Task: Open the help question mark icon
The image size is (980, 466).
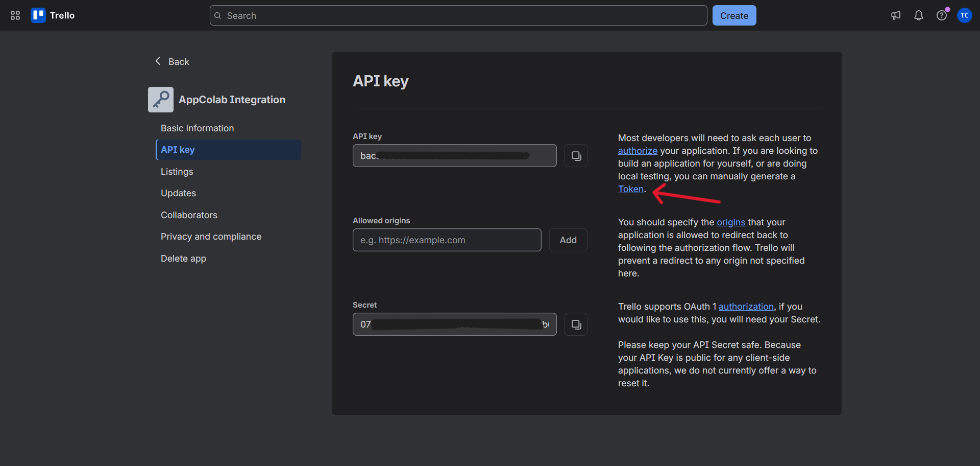Action: [942, 15]
